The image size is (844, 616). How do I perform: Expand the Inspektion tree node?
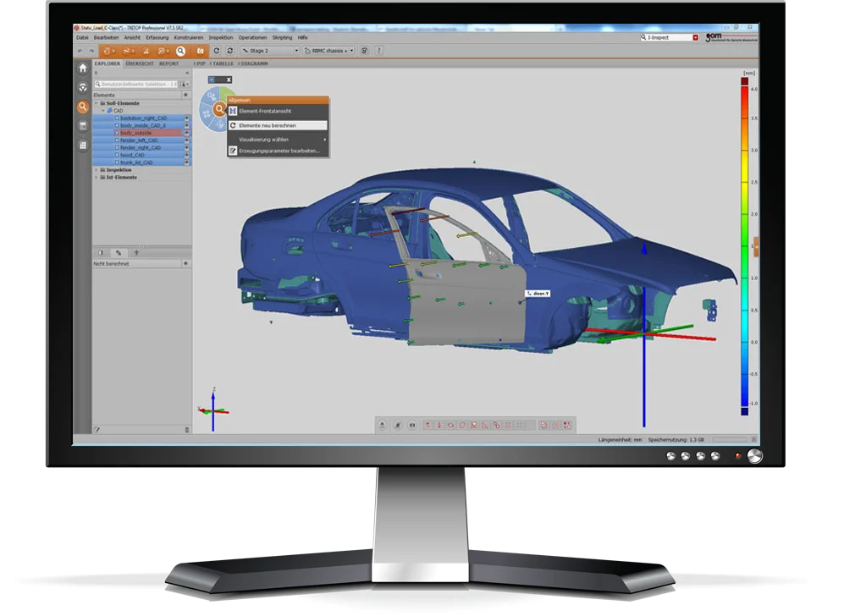tap(96, 170)
